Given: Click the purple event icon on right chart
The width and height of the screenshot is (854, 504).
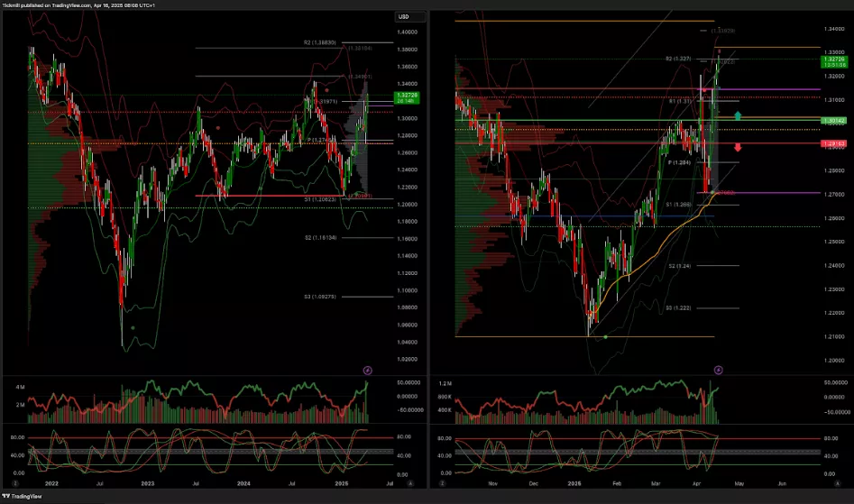Looking at the screenshot, I should pyautogui.click(x=718, y=370).
